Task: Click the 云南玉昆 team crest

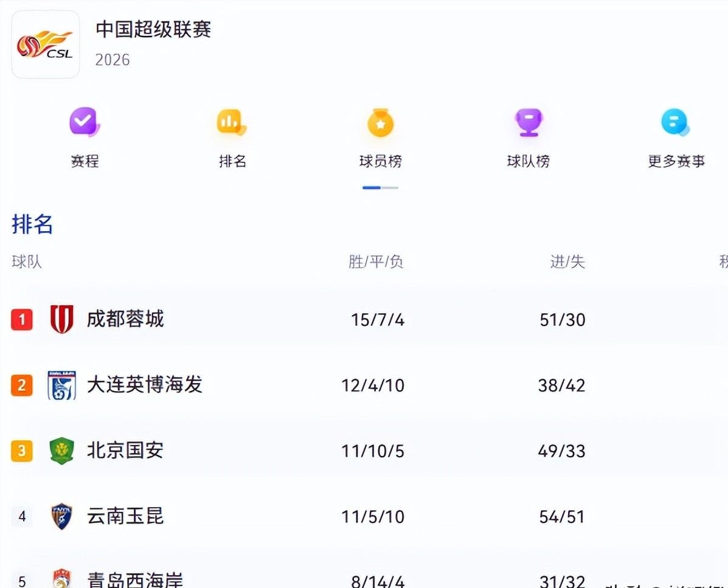Action: point(62,516)
